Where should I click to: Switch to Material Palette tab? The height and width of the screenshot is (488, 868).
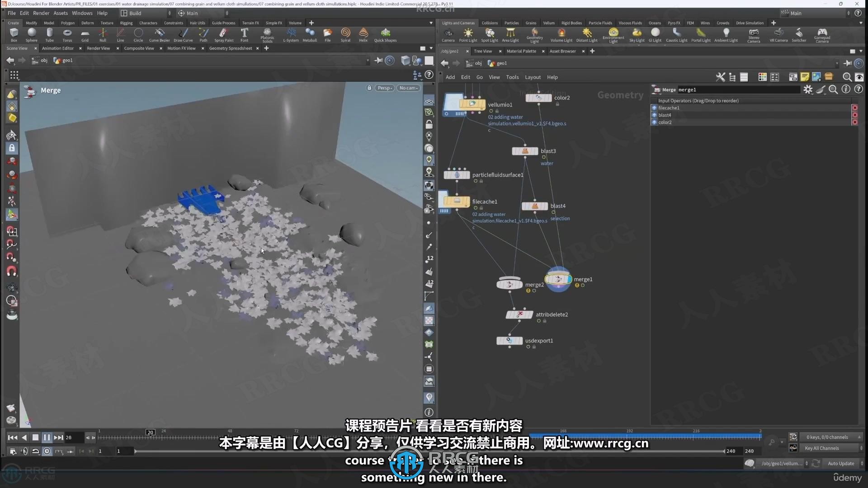521,51
